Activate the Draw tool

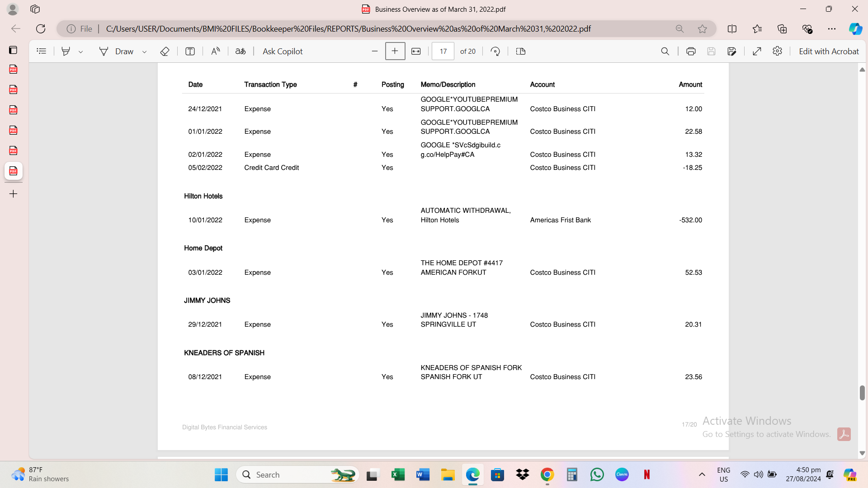116,52
